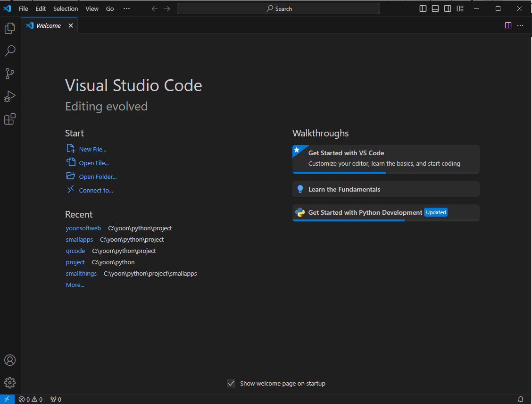
Task: Open recent folder yoonsoftweb
Action: [83, 228]
